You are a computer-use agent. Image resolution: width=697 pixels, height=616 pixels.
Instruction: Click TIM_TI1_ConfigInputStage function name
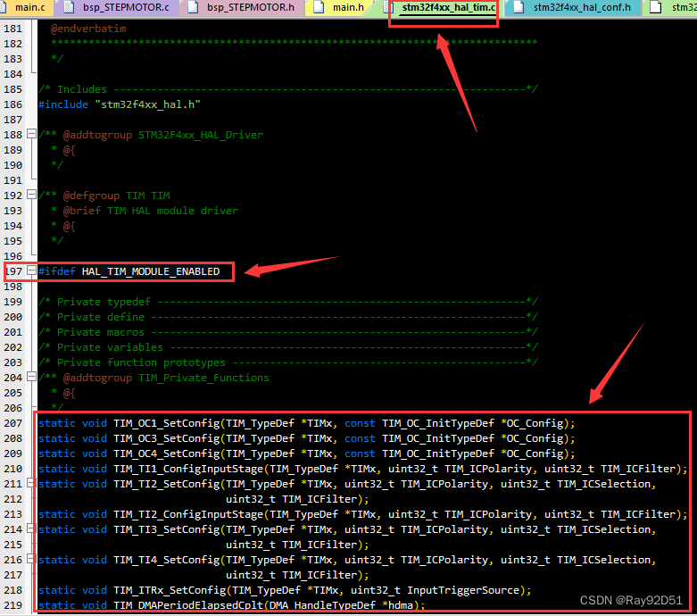click(188, 469)
